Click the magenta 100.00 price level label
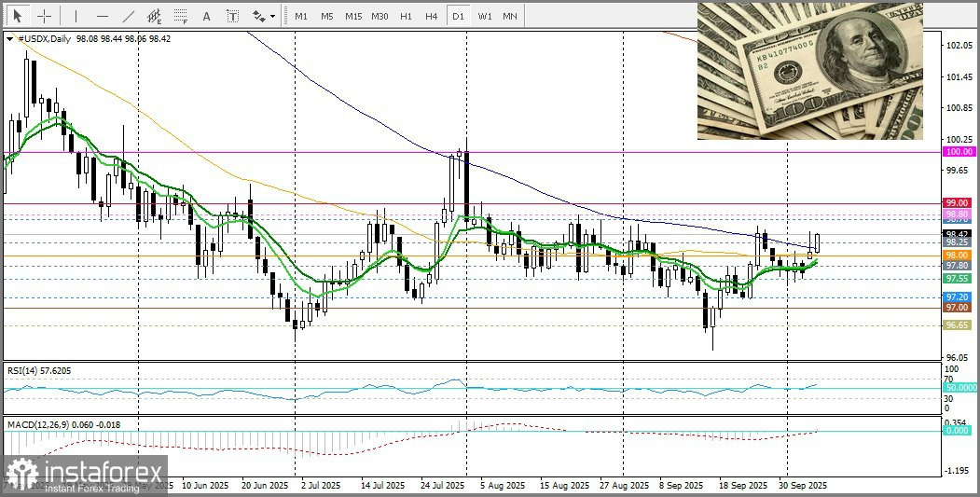Screen dimensions: 980x497 click(958, 151)
